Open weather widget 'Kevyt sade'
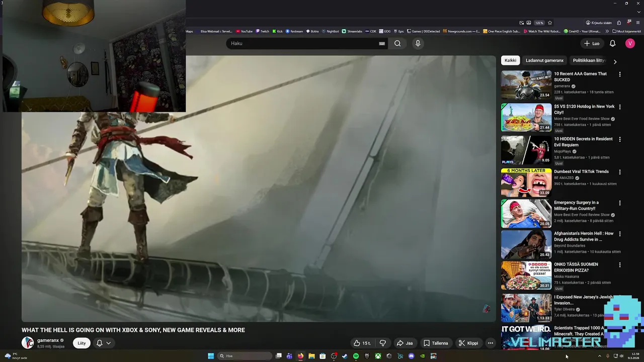Image resolution: width=644 pixels, height=362 pixels. pyautogui.click(x=15, y=356)
